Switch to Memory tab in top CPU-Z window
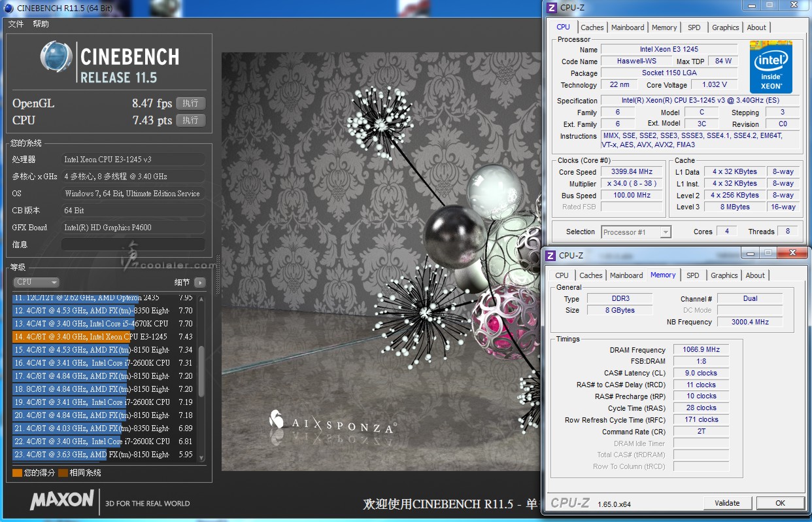This screenshot has height=522, width=812. pos(664,27)
